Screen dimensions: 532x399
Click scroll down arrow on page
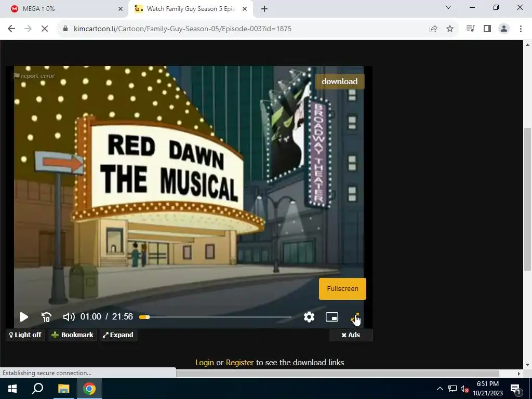(528, 365)
